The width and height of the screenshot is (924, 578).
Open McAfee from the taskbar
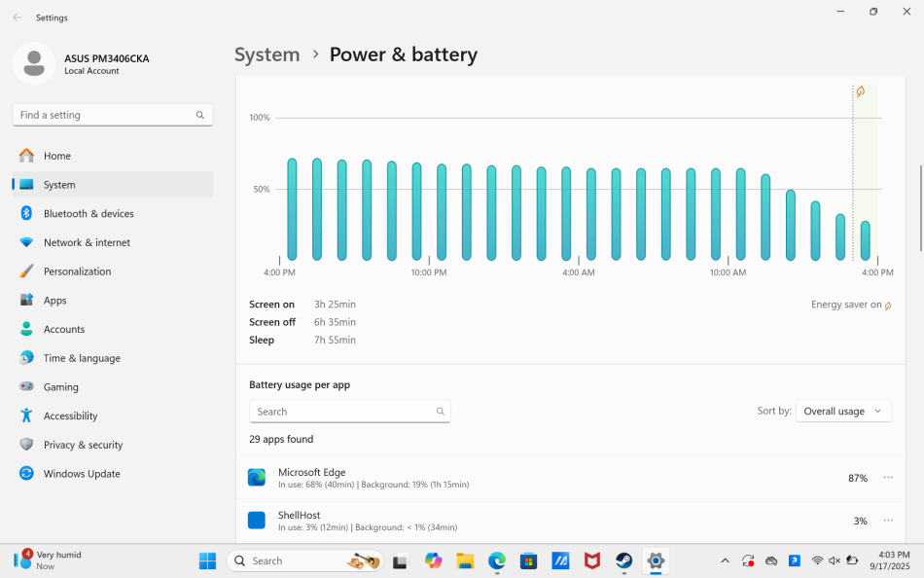coord(591,560)
